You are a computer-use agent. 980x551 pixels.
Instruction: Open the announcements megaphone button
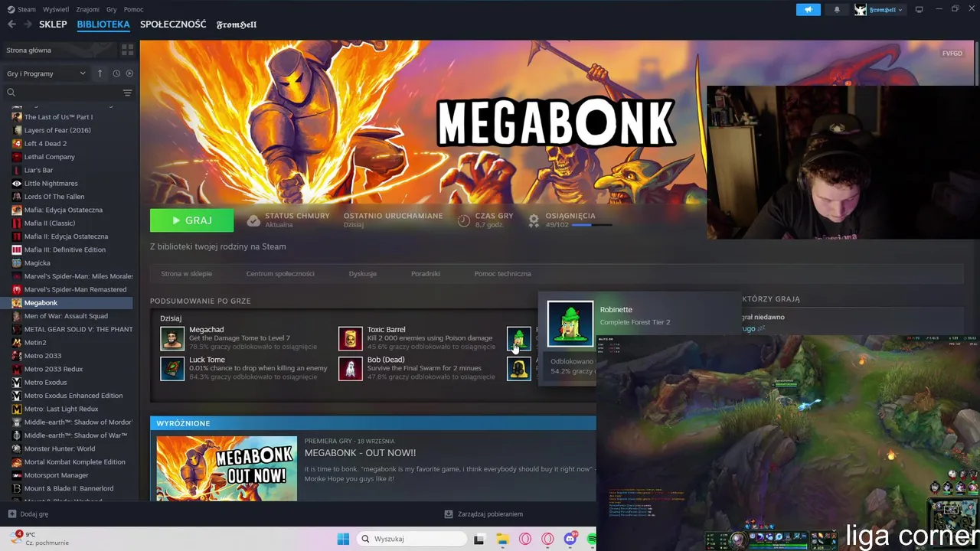808,9
